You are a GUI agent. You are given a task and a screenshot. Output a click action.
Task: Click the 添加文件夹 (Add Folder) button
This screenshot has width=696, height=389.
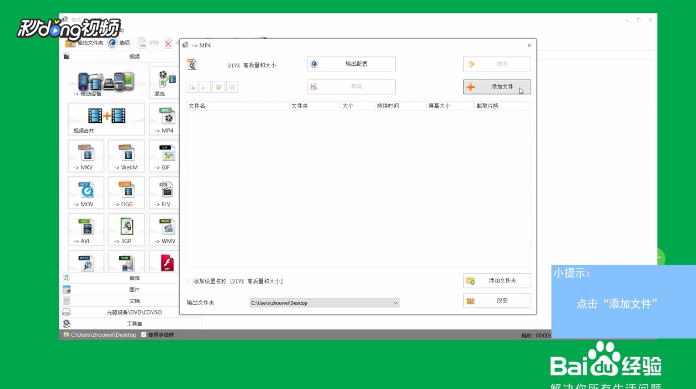(x=496, y=281)
